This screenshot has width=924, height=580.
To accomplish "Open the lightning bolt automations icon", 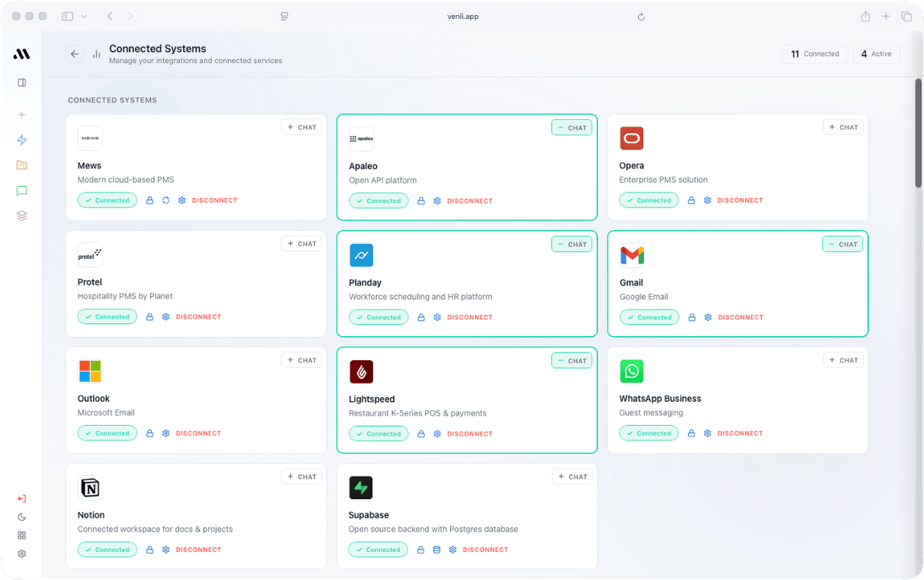I will [22, 140].
